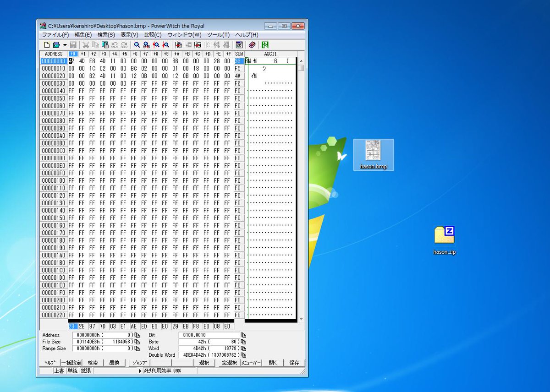This screenshot has width=550, height=392.
Task: Open the 比較(C) menu
Action: pyautogui.click(x=153, y=35)
